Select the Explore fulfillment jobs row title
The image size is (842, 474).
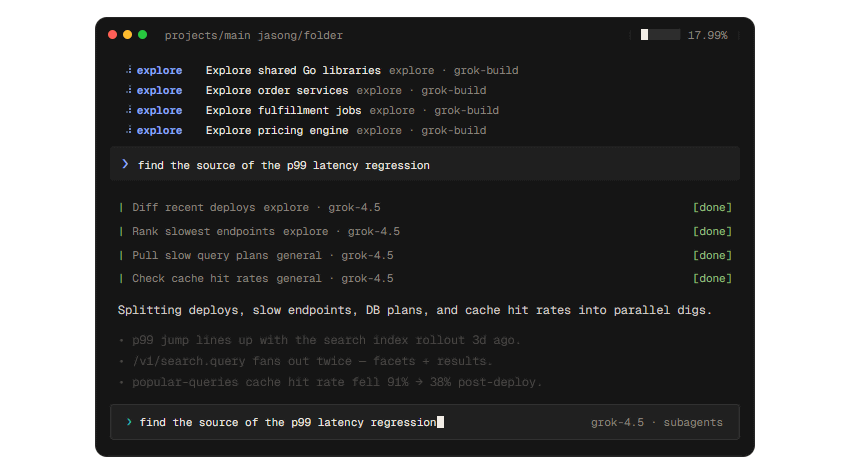284,110
